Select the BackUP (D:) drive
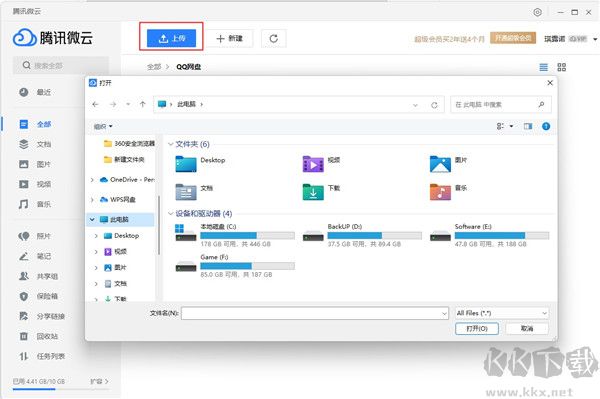600x399 pixels. (x=362, y=235)
